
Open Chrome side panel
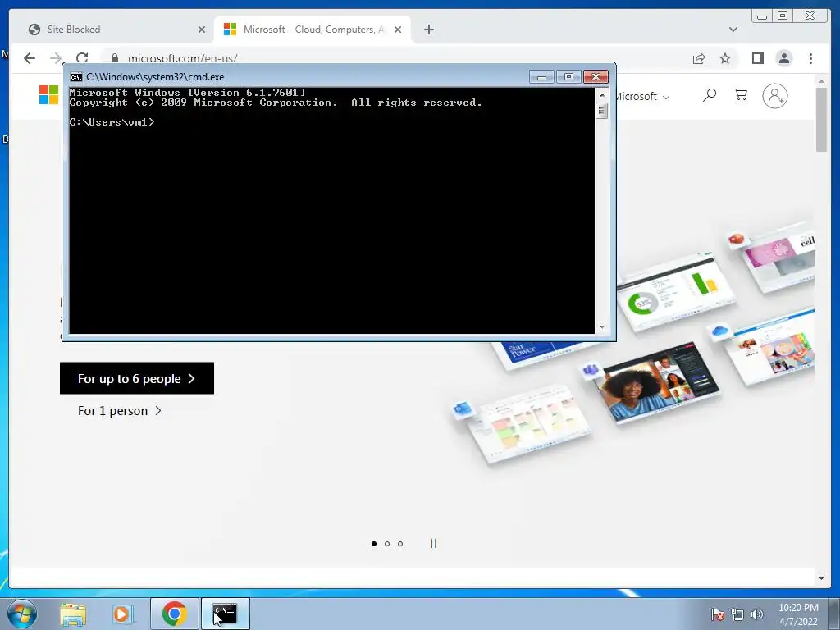[x=757, y=58]
